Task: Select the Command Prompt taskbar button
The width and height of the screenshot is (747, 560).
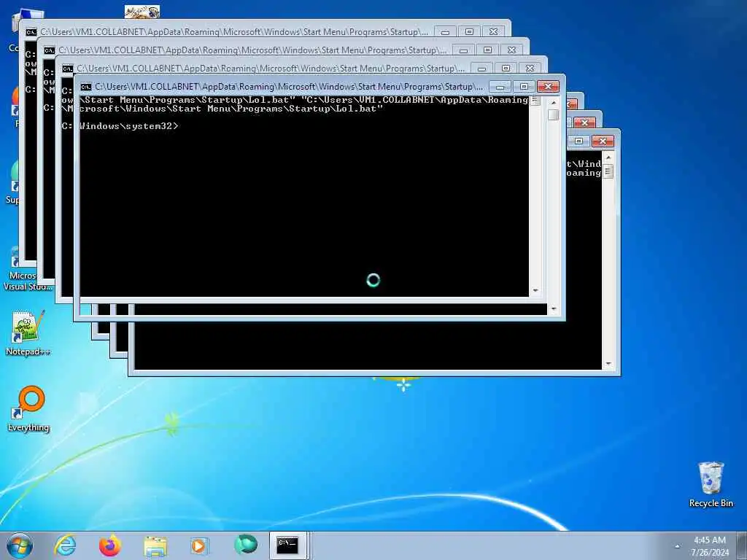Action: pyautogui.click(x=287, y=545)
